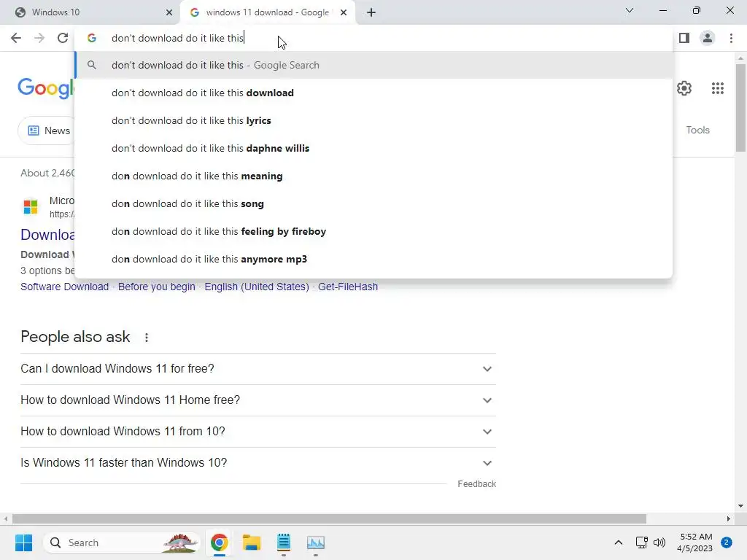
Task: Open the performance monitor taskbar icon
Action: [x=315, y=542]
